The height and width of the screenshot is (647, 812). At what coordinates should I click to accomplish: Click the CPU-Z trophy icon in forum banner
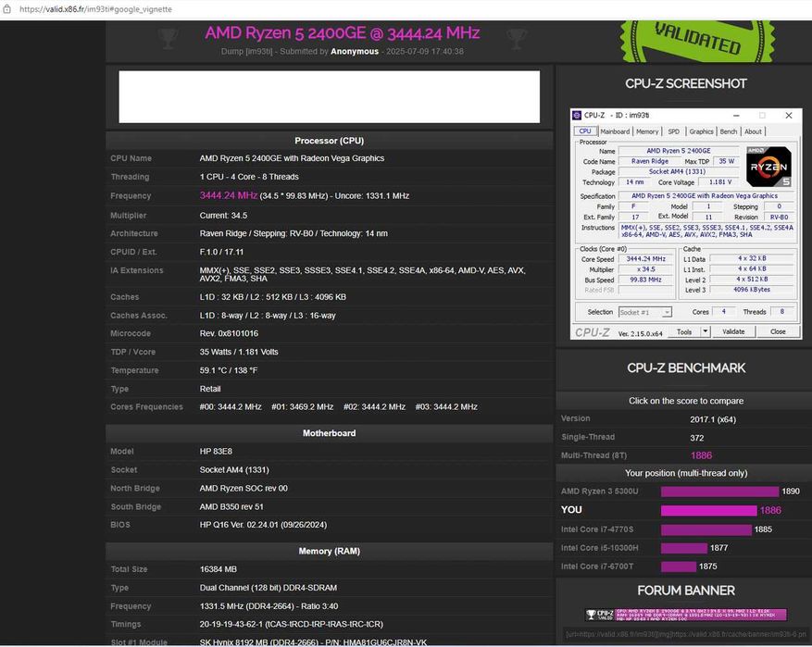point(591,615)
